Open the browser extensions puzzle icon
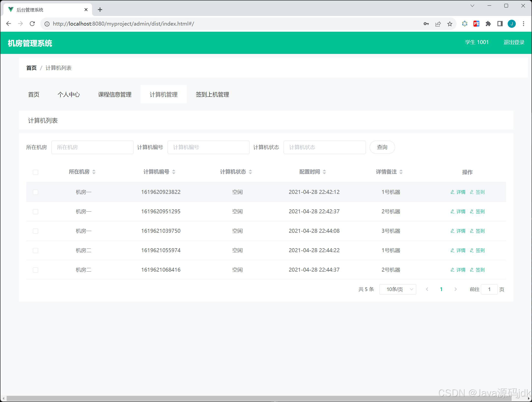This screenshot has height=402, width=532. [x=488, y=24]
